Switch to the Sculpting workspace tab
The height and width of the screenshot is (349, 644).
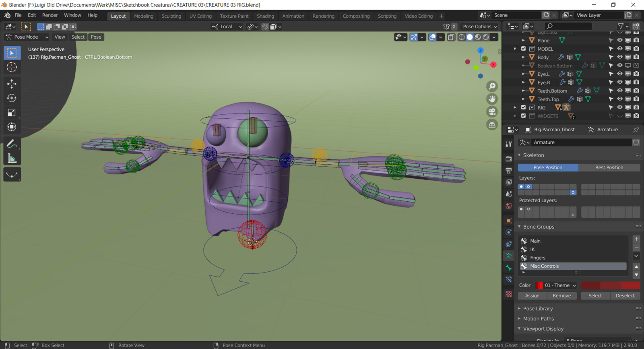coord(171,16)
